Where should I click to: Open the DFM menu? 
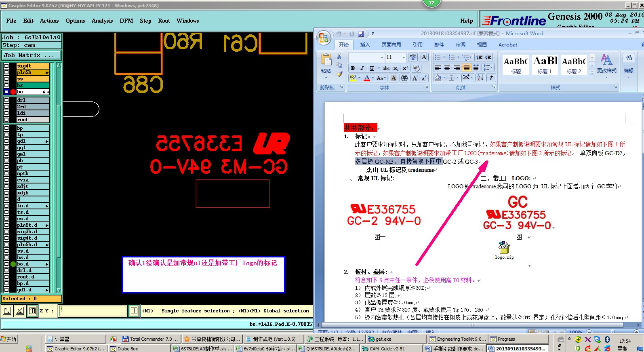pyautogui.click(x=126, y=21)
